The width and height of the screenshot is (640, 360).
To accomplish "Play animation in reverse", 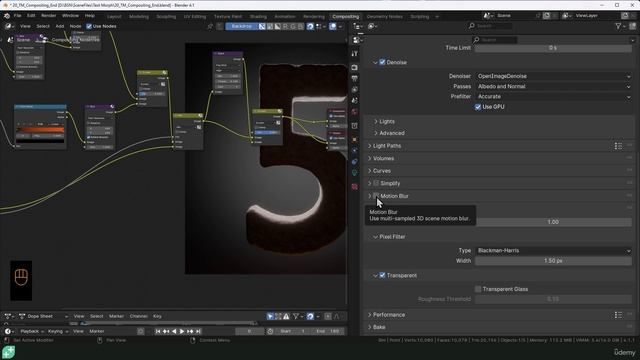I will point(174,331).
